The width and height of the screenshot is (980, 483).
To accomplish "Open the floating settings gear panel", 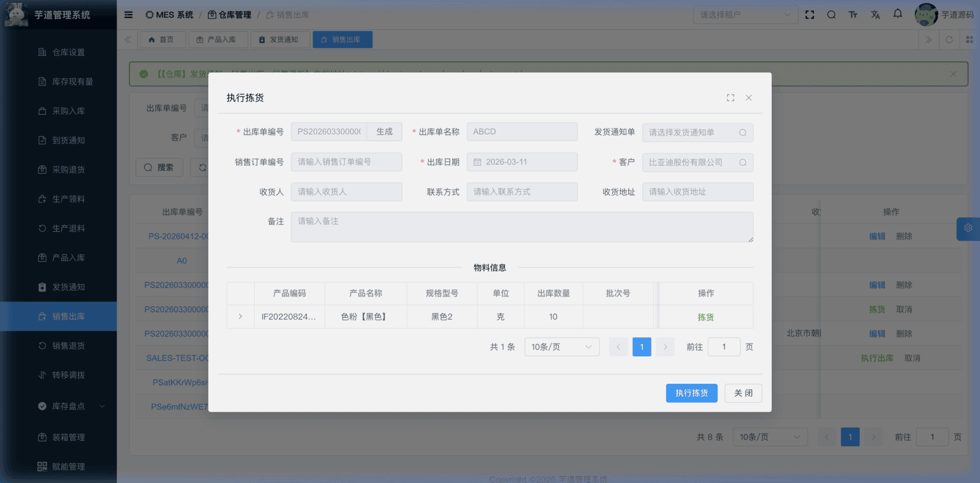I will click(x=968, y=228).
